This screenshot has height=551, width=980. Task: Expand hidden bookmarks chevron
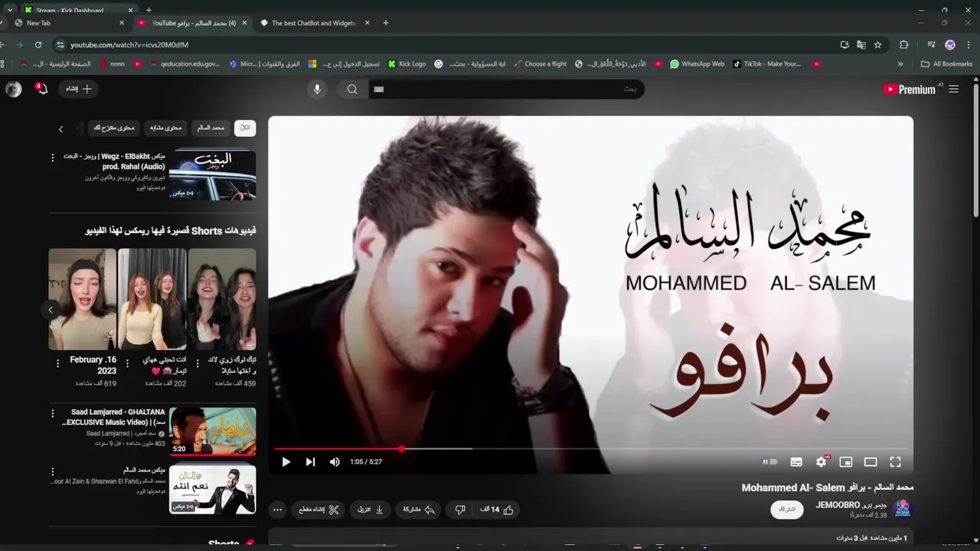coord(900,64)
